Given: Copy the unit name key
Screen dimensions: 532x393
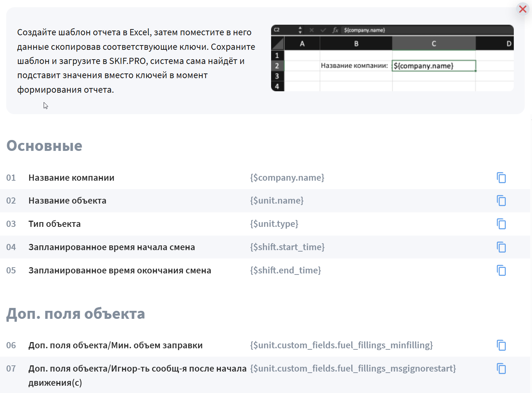Looking at the screenshot, I should point(501,201).
